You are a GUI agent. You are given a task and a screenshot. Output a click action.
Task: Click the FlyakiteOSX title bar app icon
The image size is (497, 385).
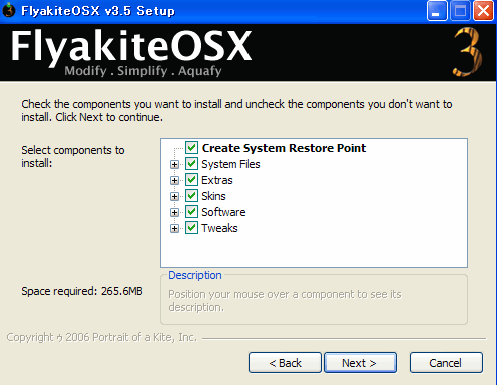pyautogui.click(x=9, y=10)
